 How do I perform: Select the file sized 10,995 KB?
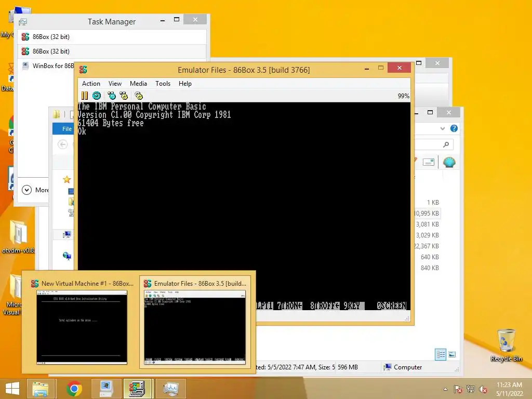(x=428, y=214)
